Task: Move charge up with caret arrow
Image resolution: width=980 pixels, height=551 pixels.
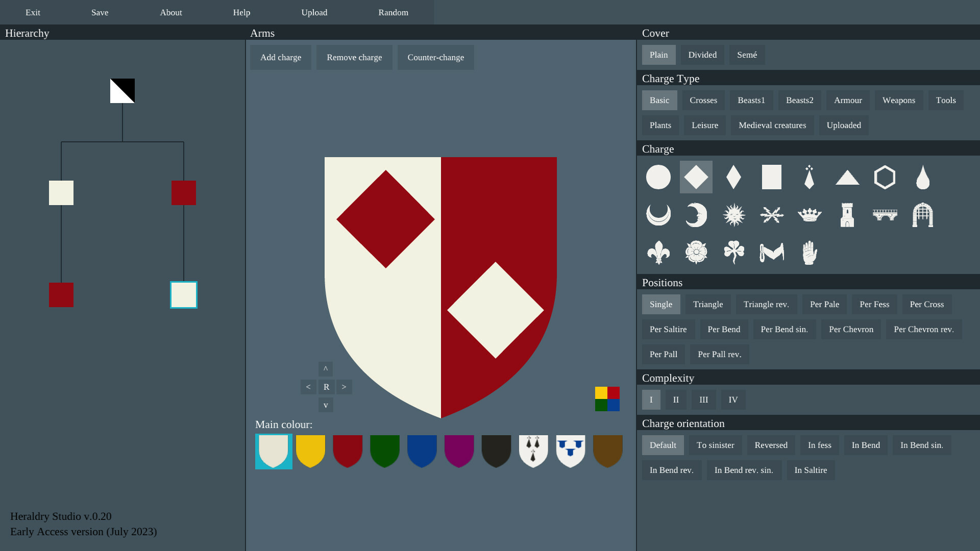Action: (x=326, y=369)
